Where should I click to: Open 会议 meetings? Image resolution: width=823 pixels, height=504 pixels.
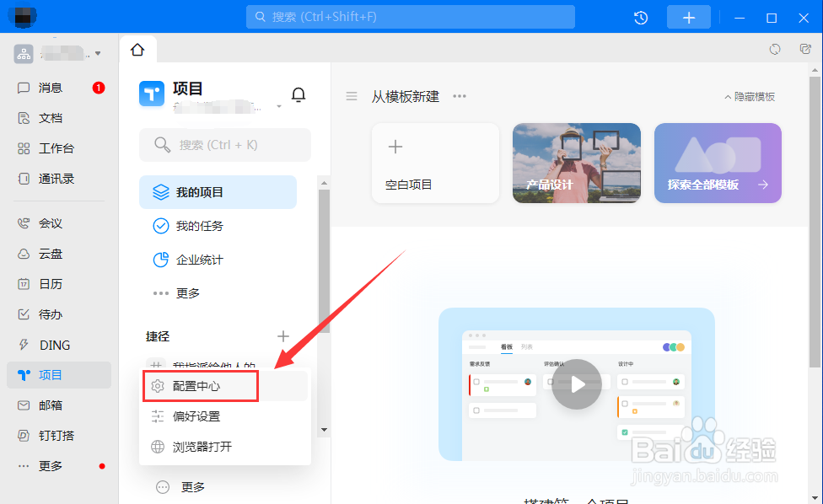[x=59, y=223]
